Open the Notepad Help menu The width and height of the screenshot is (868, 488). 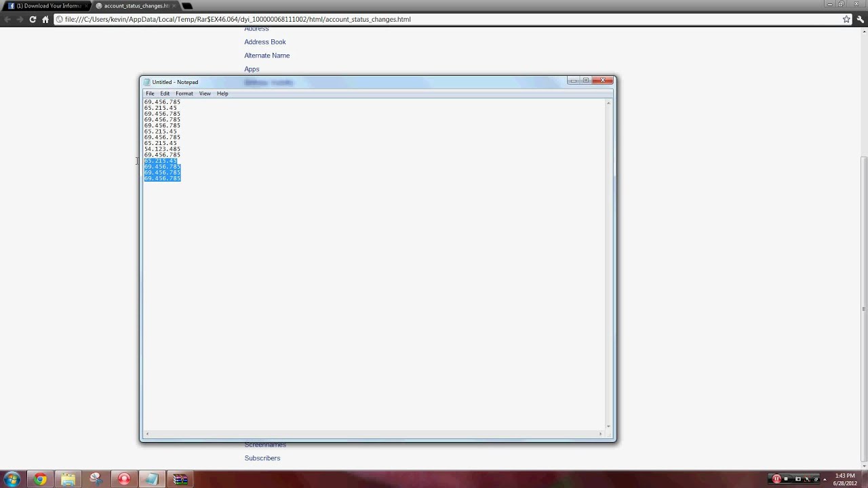click(x=222, y=94)
